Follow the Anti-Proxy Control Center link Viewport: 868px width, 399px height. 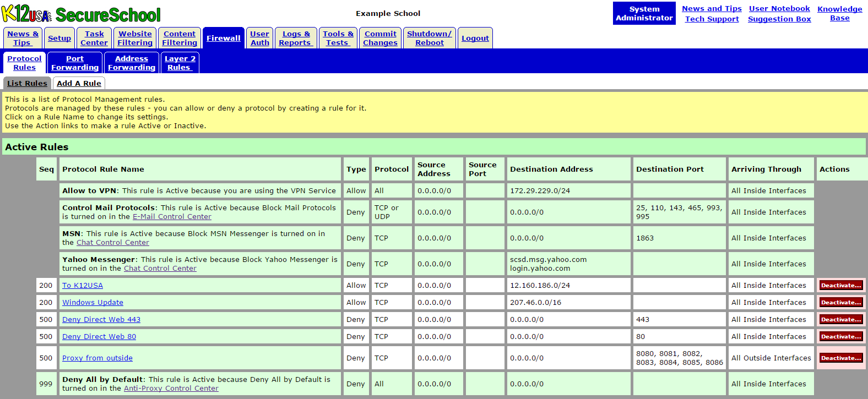pyautogui.click(x=171, y=389)
